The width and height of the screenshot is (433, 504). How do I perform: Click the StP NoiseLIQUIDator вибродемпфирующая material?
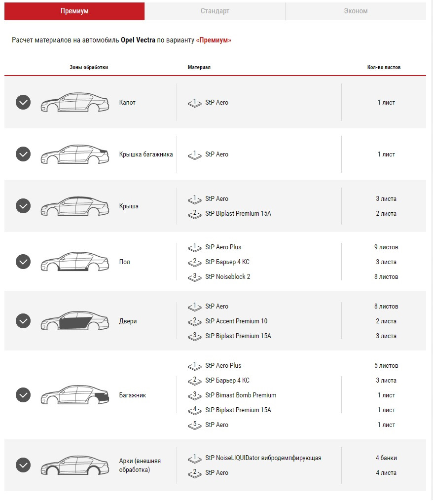tap(263, 458)
